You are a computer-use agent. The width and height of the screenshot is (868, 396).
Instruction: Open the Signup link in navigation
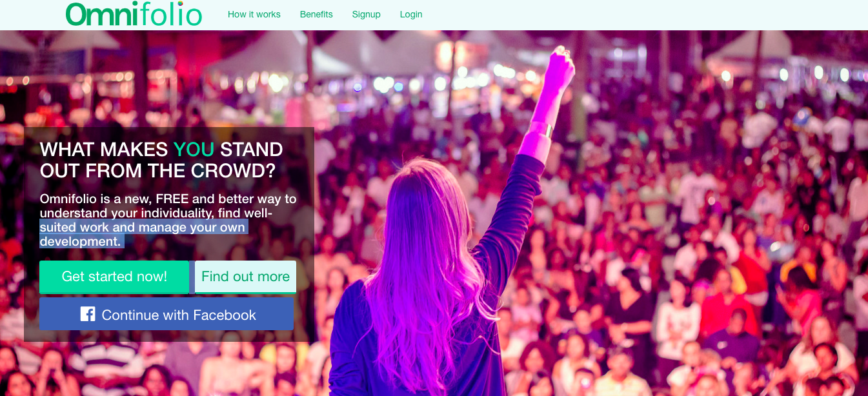click(x=367, y=14)
